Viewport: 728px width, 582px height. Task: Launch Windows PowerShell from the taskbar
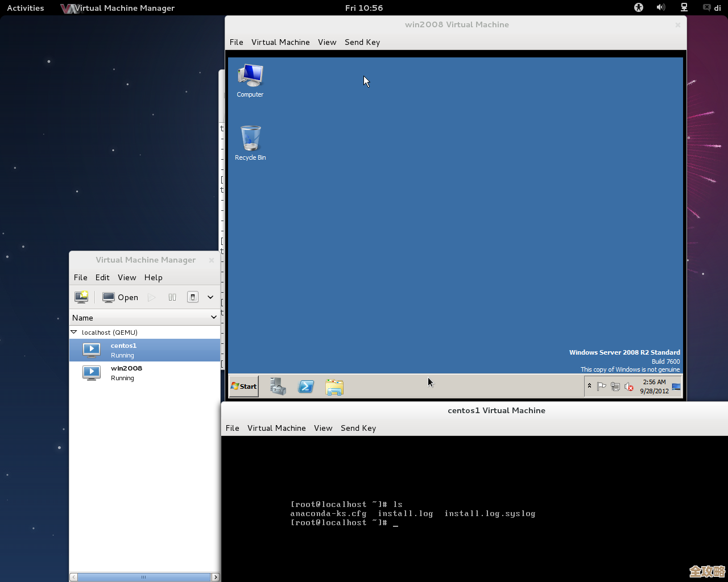click(305, 386)
